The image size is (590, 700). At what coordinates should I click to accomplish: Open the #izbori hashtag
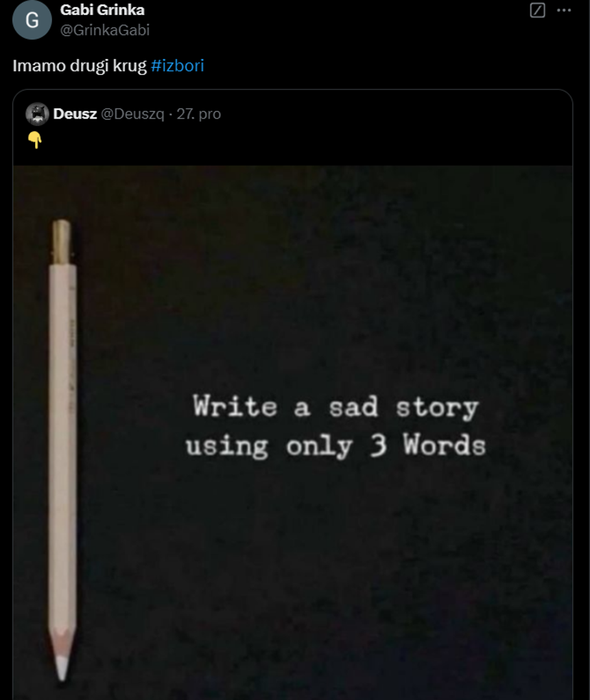178,66
